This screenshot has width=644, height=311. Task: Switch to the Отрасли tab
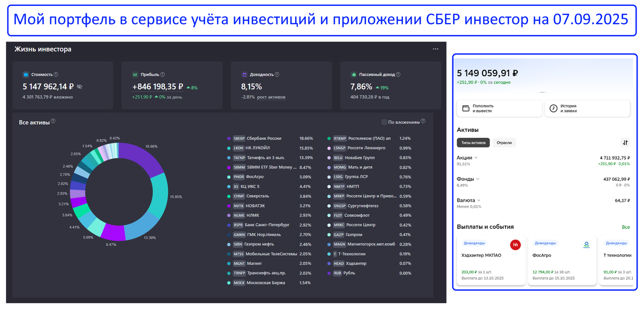tap(505, 143)
